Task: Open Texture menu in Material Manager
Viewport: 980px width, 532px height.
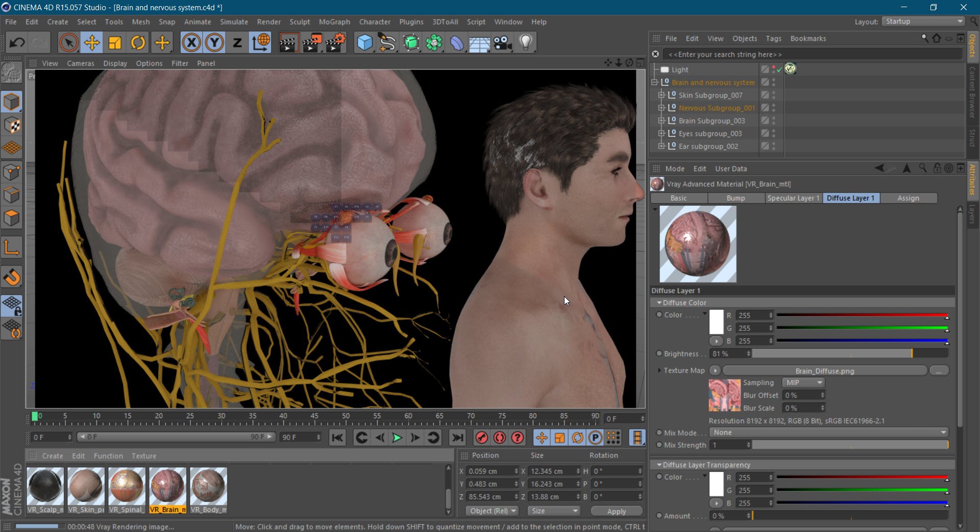Action: tap(144, 456)
